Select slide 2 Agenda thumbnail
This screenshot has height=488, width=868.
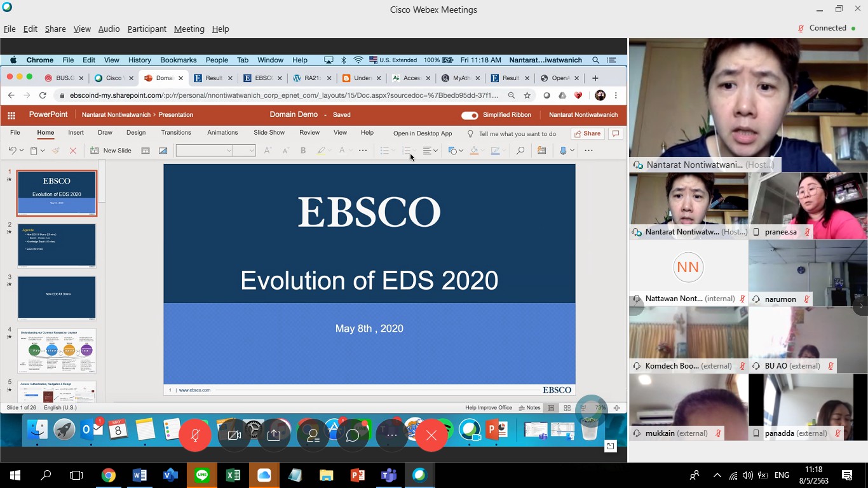tap(57, 245)
